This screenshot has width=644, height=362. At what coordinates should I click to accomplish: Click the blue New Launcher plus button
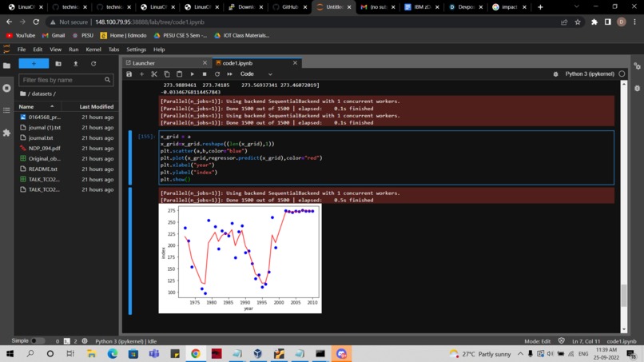click(x=34, y=64)
